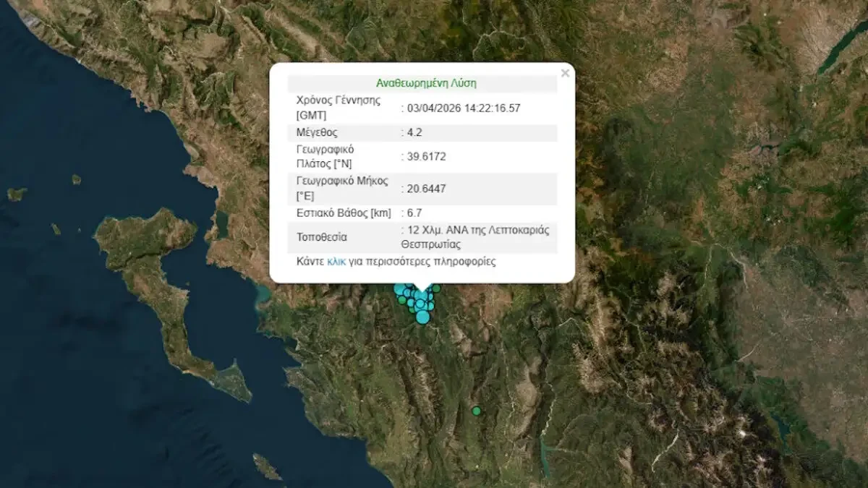Click the 'Μέγεθος' row label
868x488 pixels.
[317, 132]
